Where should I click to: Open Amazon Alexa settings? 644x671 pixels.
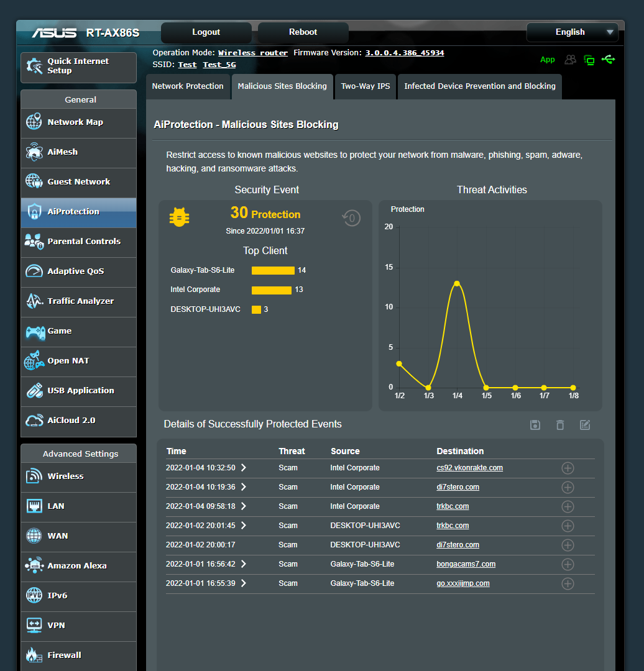(x=78, y=567)
